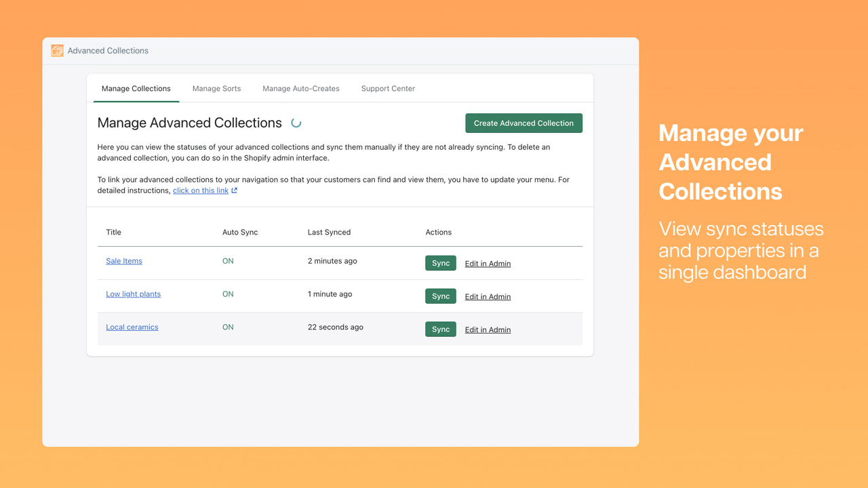
Task: Open the Sale Items collection link
Action: 123,261
